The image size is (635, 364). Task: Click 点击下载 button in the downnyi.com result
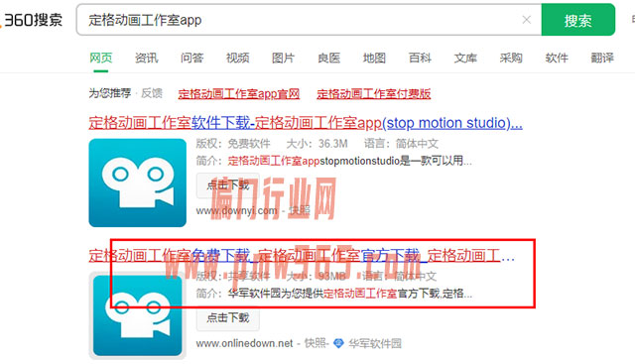227,185
